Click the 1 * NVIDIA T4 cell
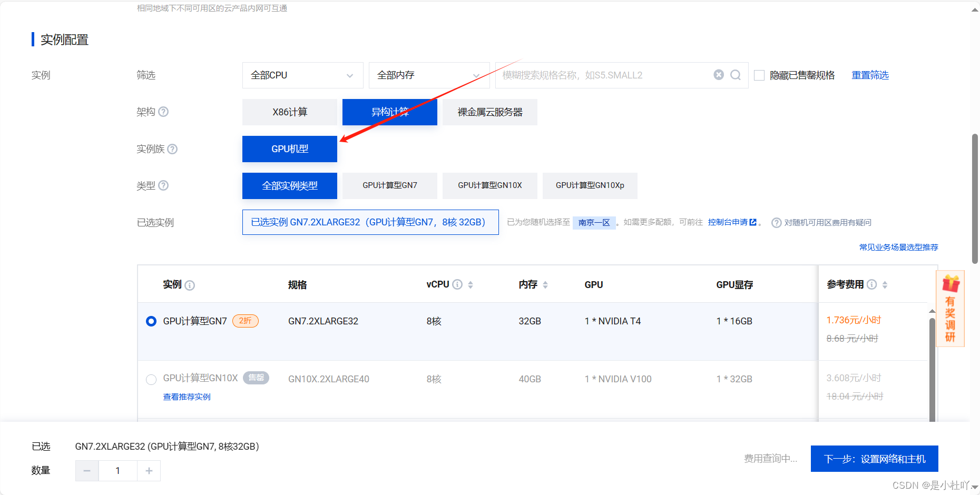The width and height of the screenshot is (980, 495). point(613,321)
